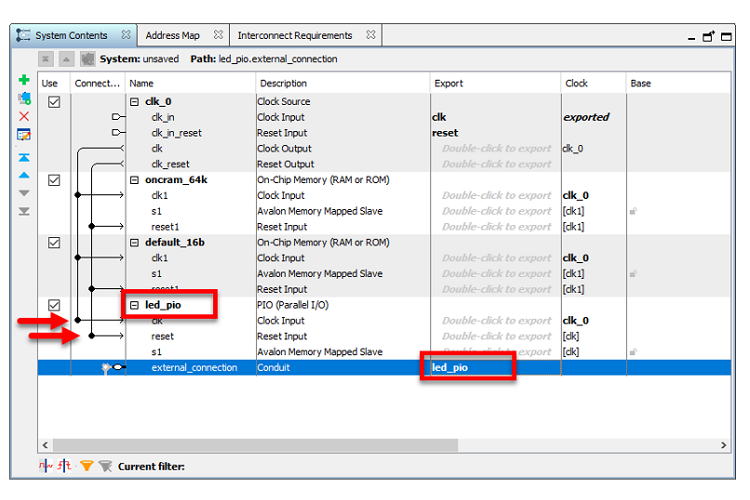Click the up-one-level icon near System label
This screenshot has height=500, width=750.
pos(66,59)
